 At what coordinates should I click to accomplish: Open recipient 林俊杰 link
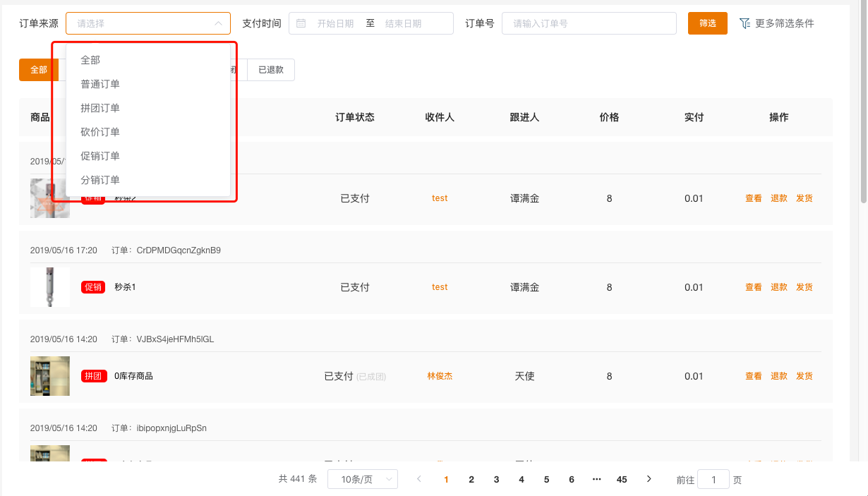[440, 376]
